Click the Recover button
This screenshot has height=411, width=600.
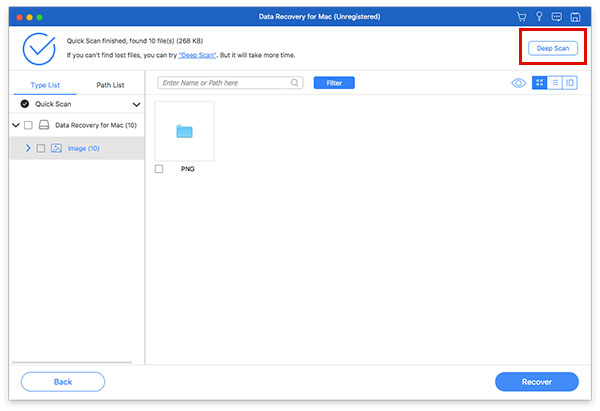(x=536, y=382)
